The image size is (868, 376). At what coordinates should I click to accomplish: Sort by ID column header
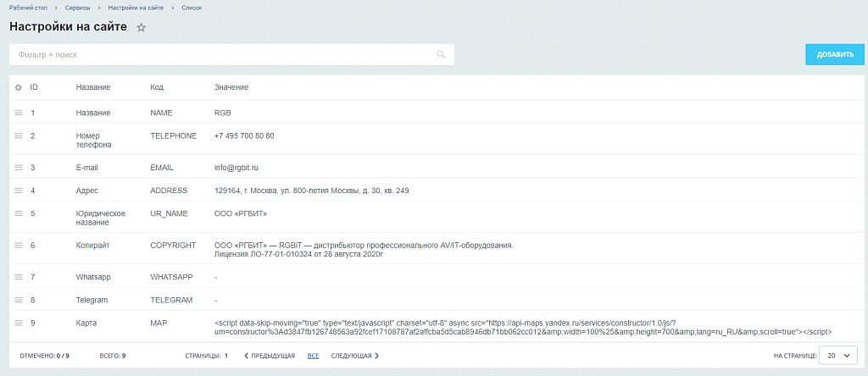[34, 87]
